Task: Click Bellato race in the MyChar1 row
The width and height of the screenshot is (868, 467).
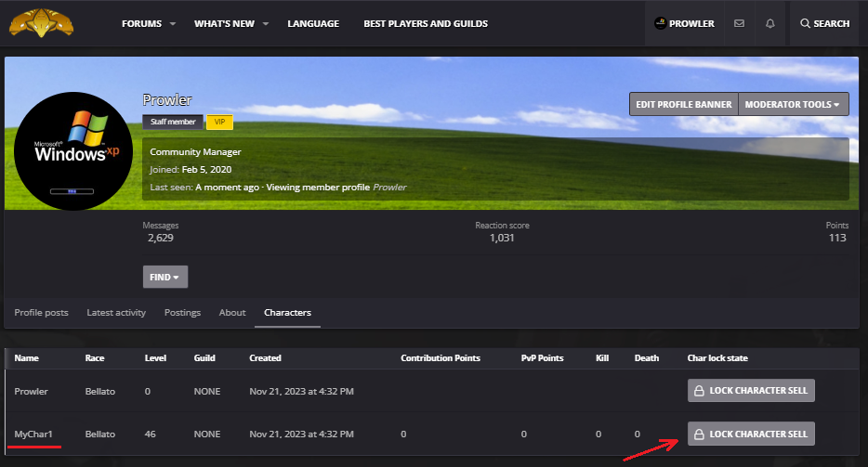Action: coord(100,435)
